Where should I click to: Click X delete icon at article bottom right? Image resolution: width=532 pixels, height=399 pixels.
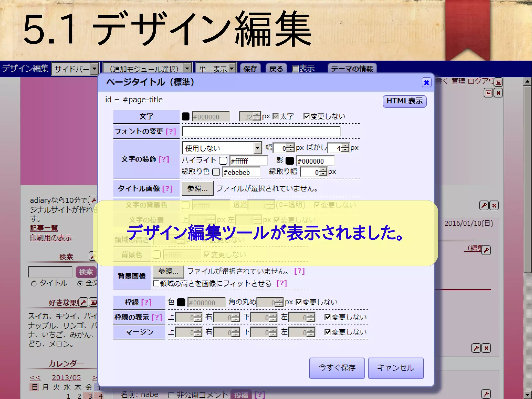coord(486,348)
